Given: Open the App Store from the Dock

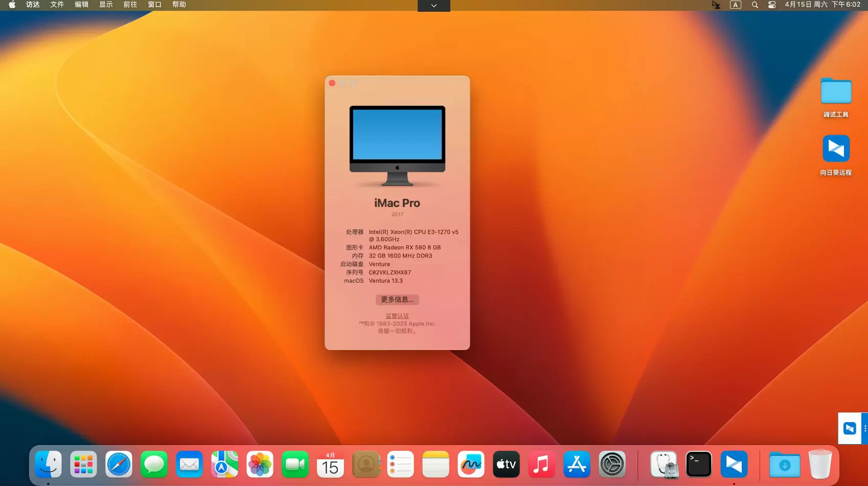Looking at the screenshot, I should coord(577,464).
